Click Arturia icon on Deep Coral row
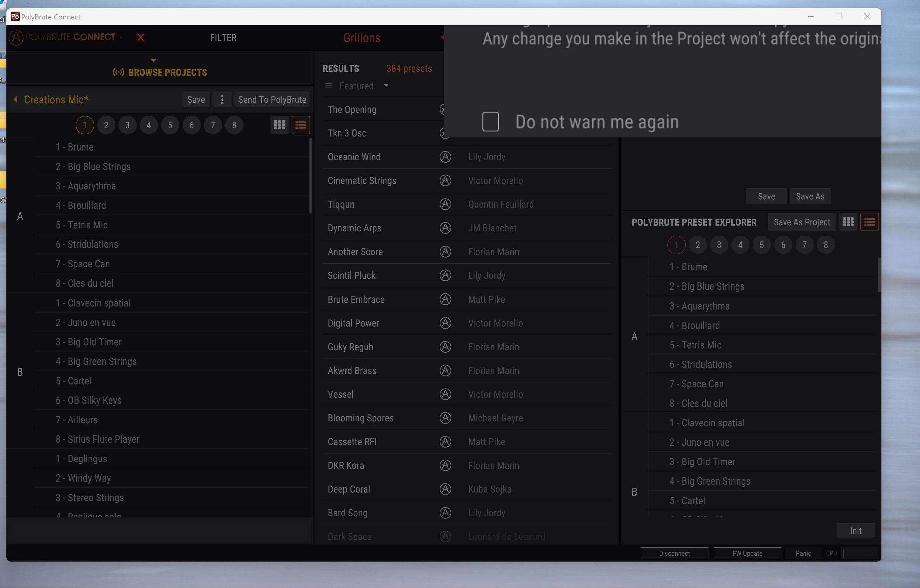 coord(445,489)
